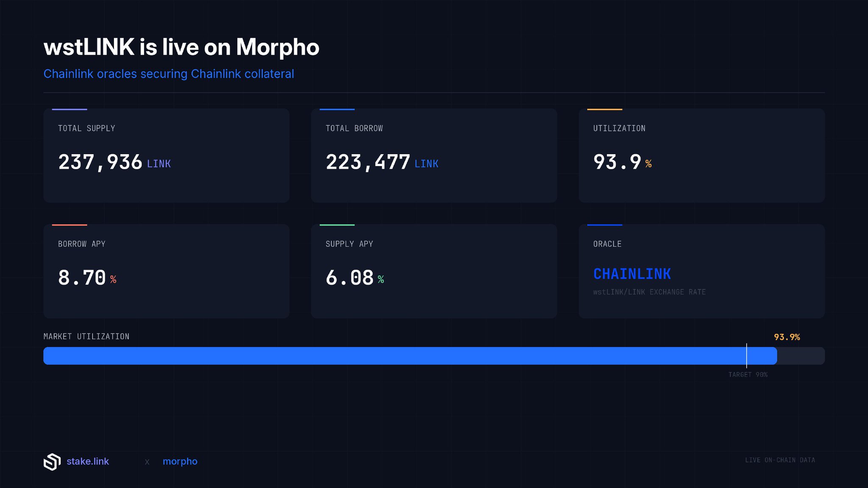868x488 pixels.
Task: Open the morpho footer link
Action: pyautogui.click(x=180, y=461)
